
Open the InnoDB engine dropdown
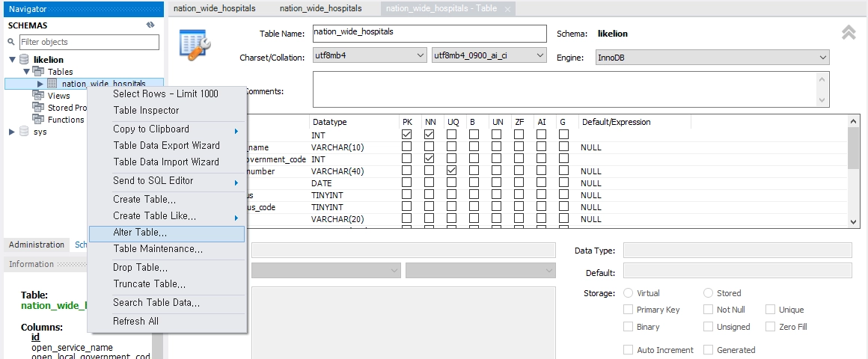point(712,58)
